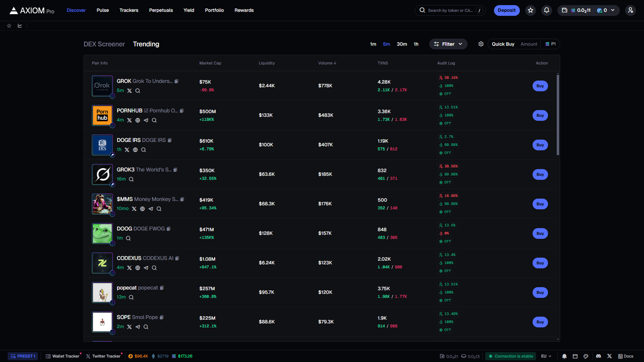The image size is (644, 362).
Task: Open the Pulse tab
Action: [x=103, y=10]
